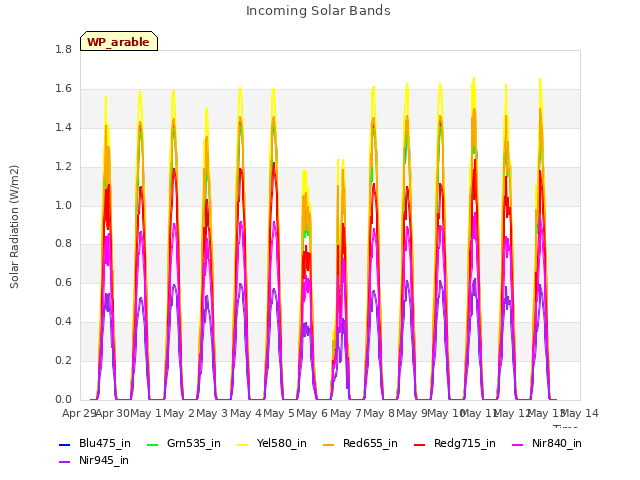Click the May 3 x-axis tick label
This screenshot has width=640, height=480.
(212, 413)
